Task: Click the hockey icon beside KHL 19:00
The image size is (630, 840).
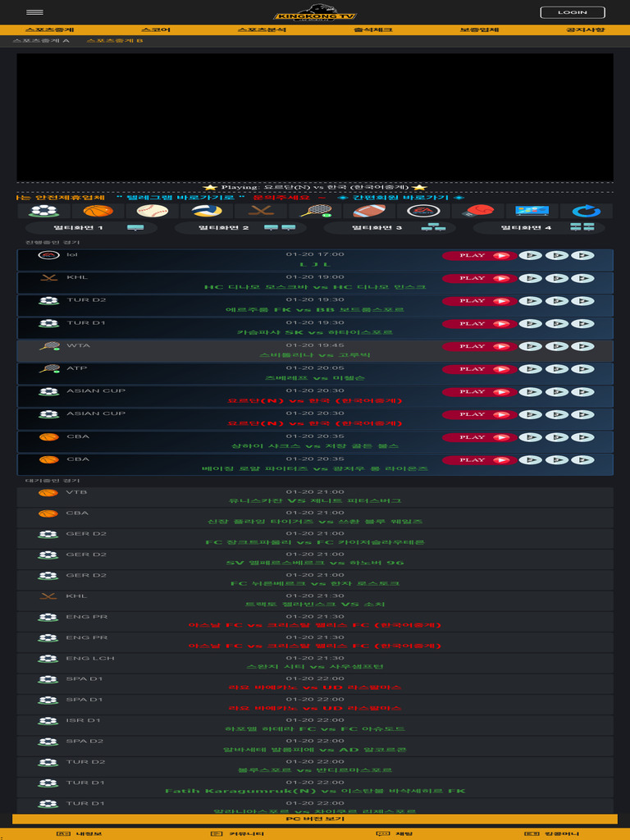Action: tap(48, 277)
